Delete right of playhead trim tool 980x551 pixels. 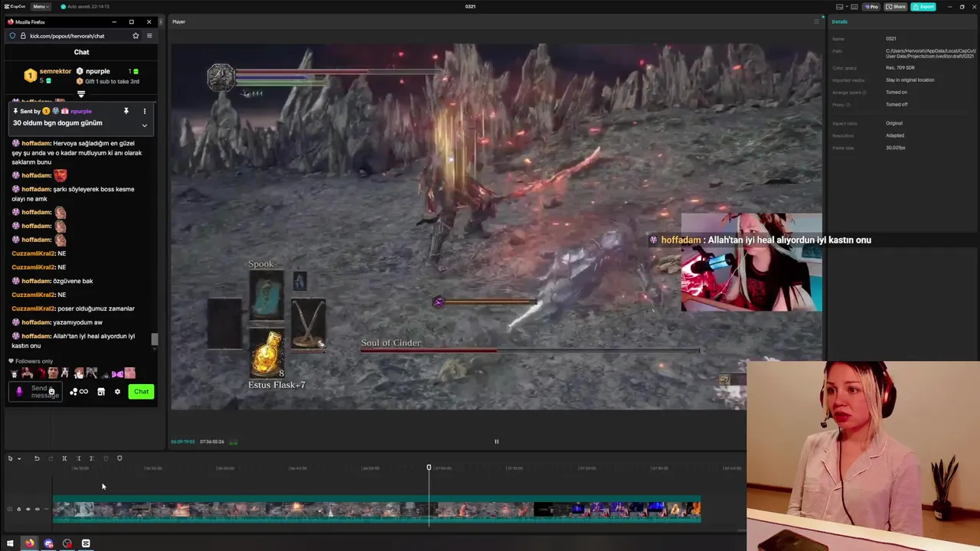(x=91, y=458)
